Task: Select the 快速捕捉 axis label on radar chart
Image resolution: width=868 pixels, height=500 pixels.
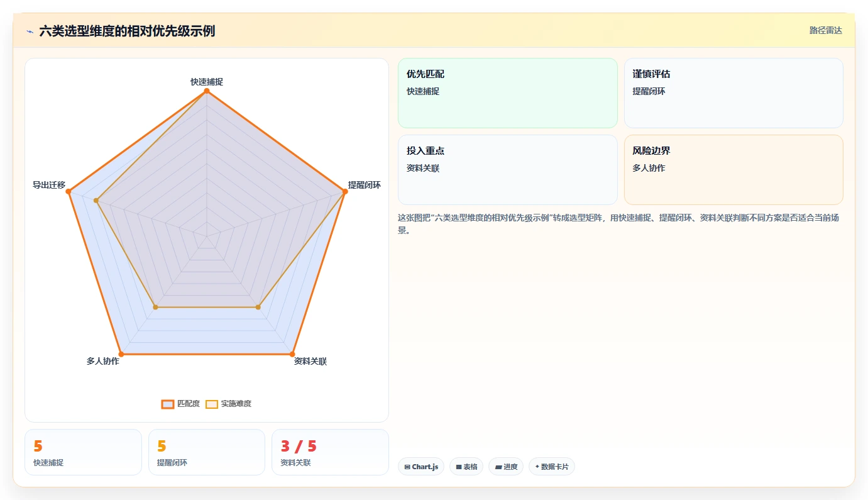Action: point(207,82)
